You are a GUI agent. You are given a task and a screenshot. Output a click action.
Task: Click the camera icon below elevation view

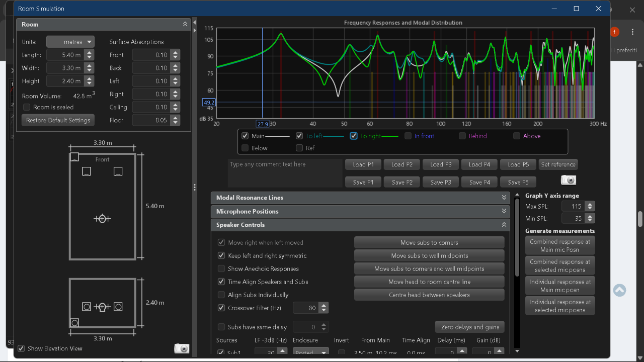coord(182,348)
